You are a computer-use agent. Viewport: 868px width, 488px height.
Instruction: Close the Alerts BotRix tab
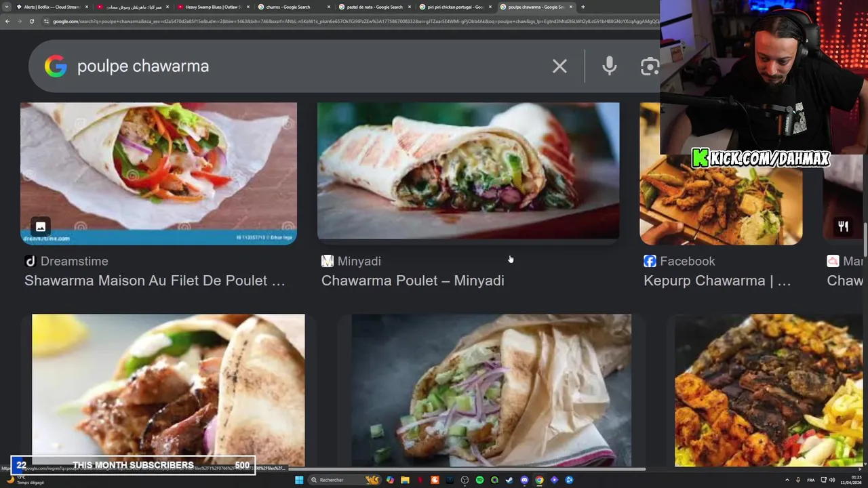click(x=87, y=7)
